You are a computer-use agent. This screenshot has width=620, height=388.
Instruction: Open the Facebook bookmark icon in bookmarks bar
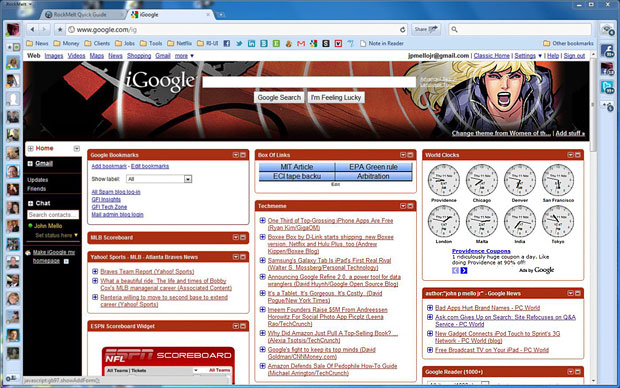tap(227, 44)
